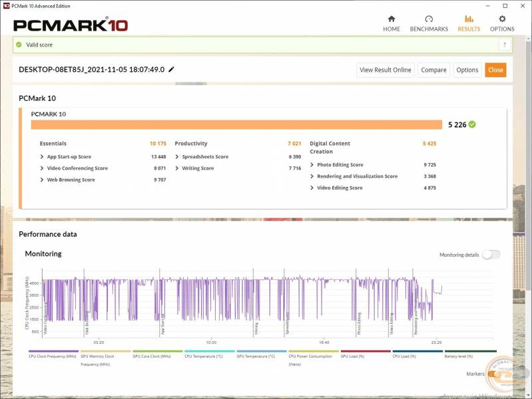
Task: Click Digital Content Creation score 5 425
Action: click(429, 144)
